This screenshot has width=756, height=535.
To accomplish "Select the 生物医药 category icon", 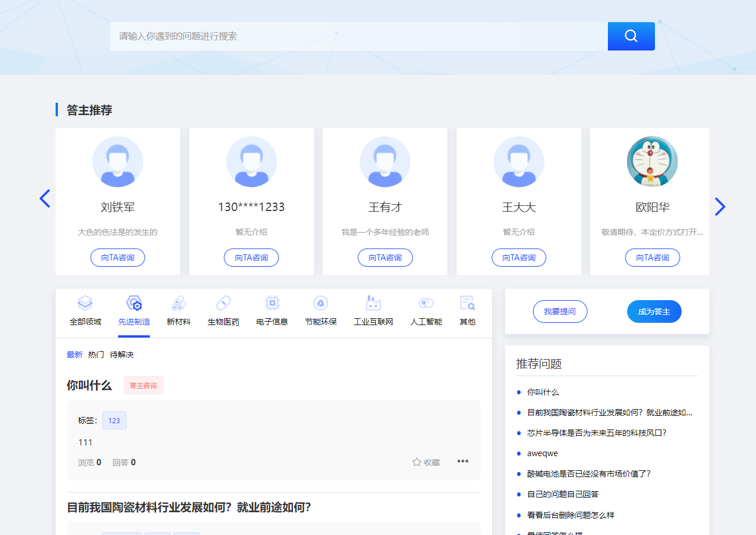I will click(223, 303).
